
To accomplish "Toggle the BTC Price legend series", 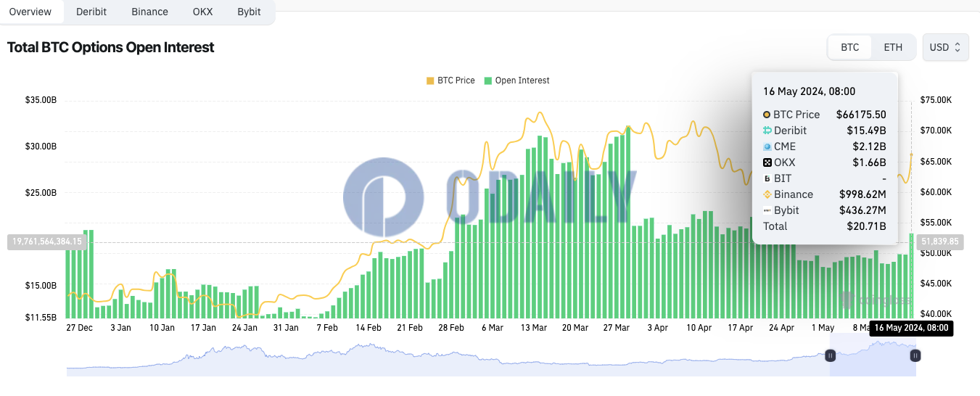I will point(450,81).
